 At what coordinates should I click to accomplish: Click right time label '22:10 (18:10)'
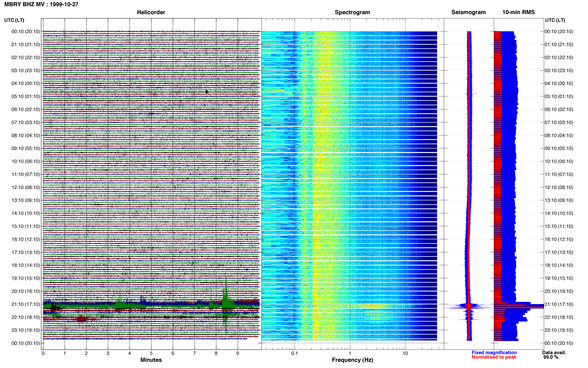point(559,317)
